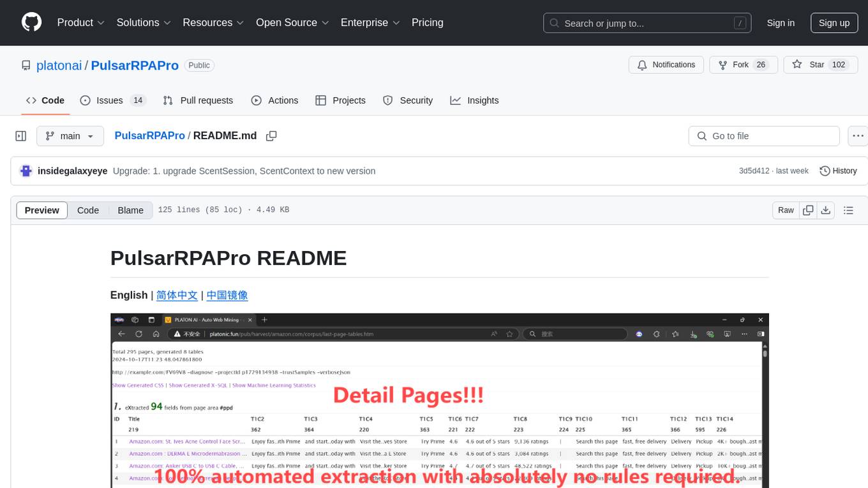Open the Raw file view
Viewport: 868px width, 488px height.
point(786,210)
